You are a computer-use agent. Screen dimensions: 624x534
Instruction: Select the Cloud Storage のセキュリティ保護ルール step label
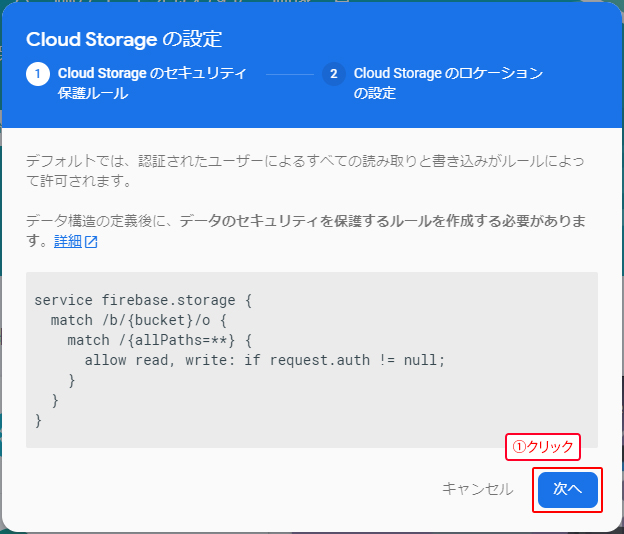(150, 83)
